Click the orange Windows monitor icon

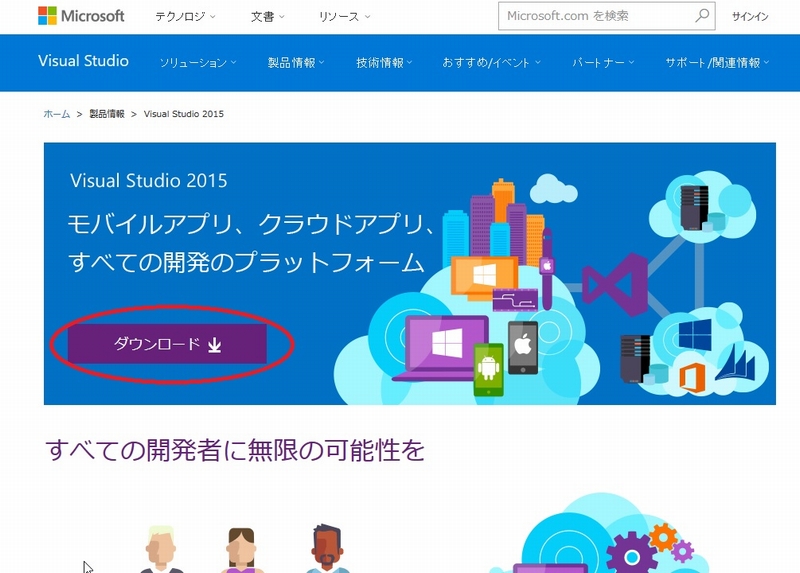point(484,276)
